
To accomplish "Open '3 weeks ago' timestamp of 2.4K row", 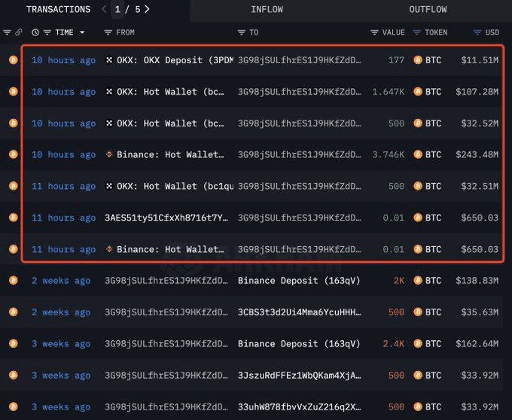I will tap(61, 344).
